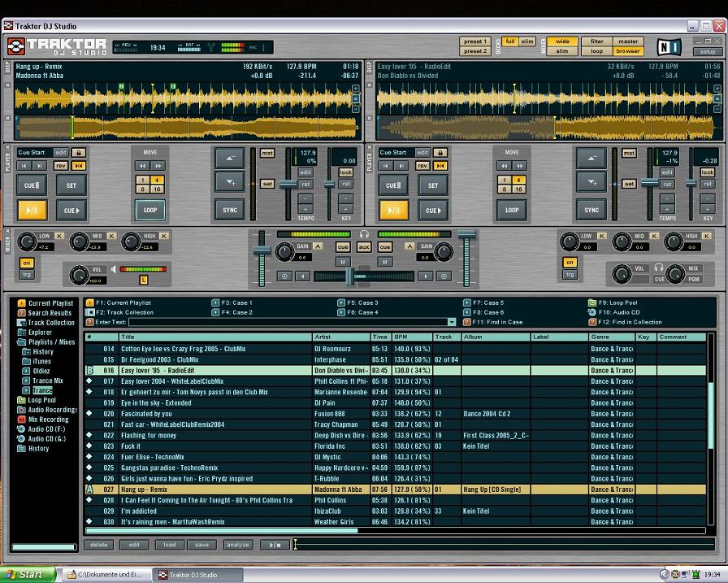Screen dimensions: 728x583
Task: Toggle the aux button in the mixer
Action: [363, 247]
